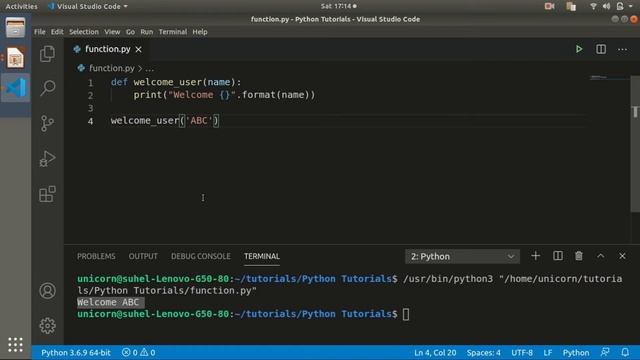
Task: Click VS Code icon in dock
Action: 16,88
